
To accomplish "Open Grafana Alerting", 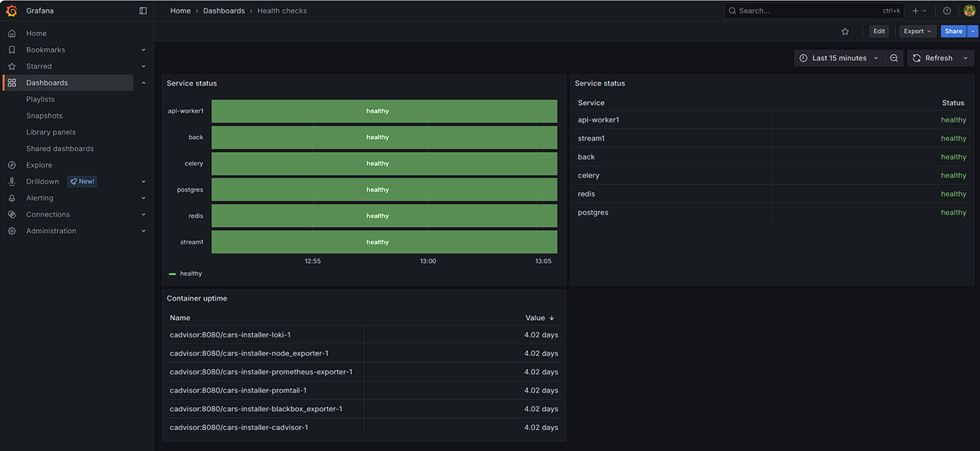I will click(x=39, y=198).
